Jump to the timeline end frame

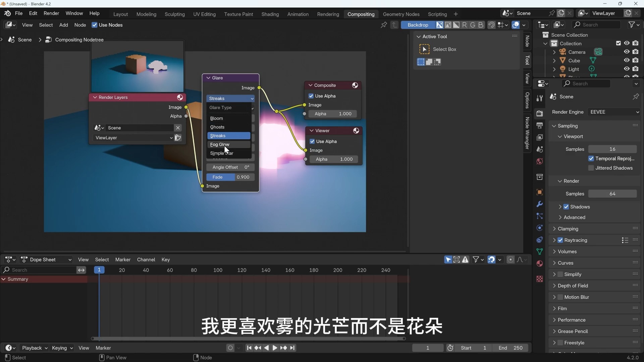point(292,348)
